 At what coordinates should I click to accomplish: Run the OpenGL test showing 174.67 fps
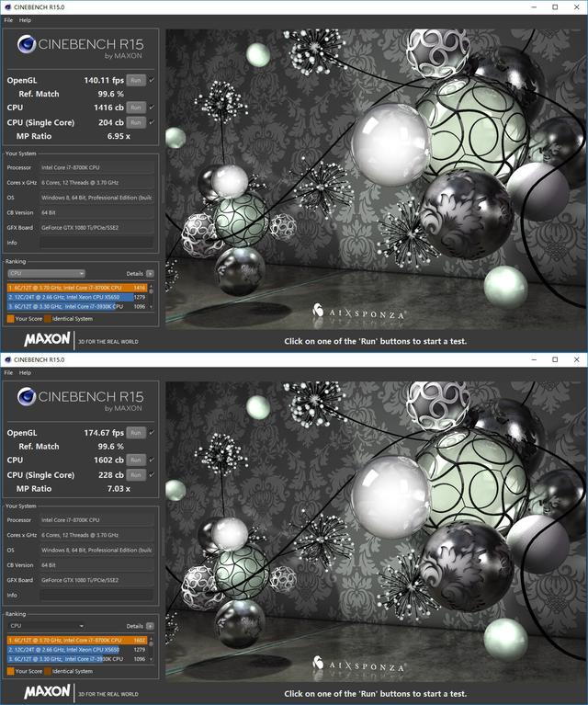point(136,433)
